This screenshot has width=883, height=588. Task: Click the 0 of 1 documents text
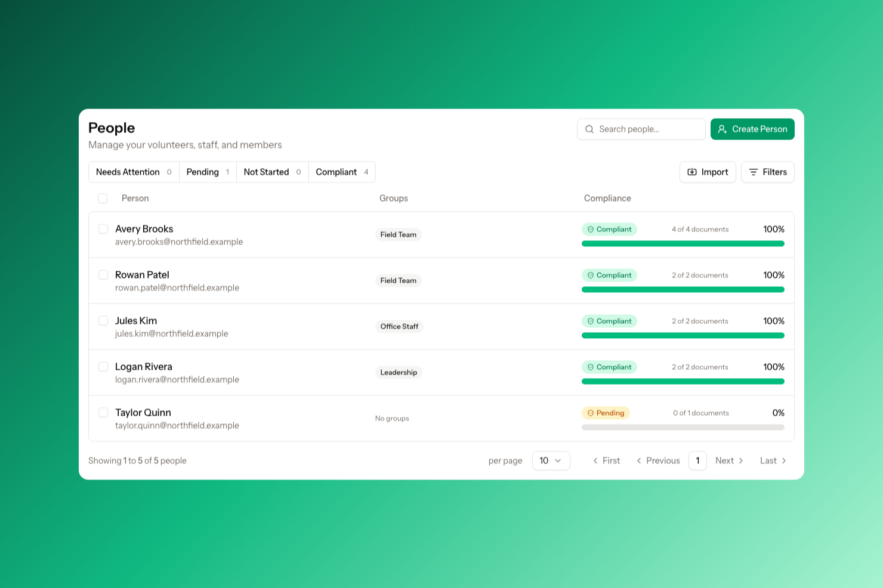[701, 413]
